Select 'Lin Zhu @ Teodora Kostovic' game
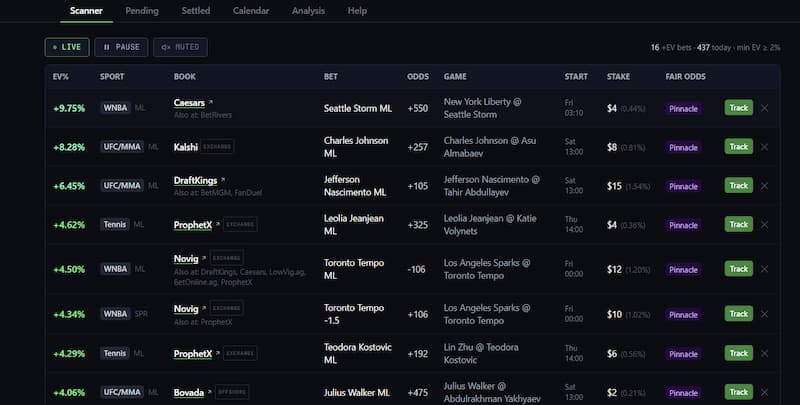The width and height of the screenshot is (800, 405). coord(481,353)
